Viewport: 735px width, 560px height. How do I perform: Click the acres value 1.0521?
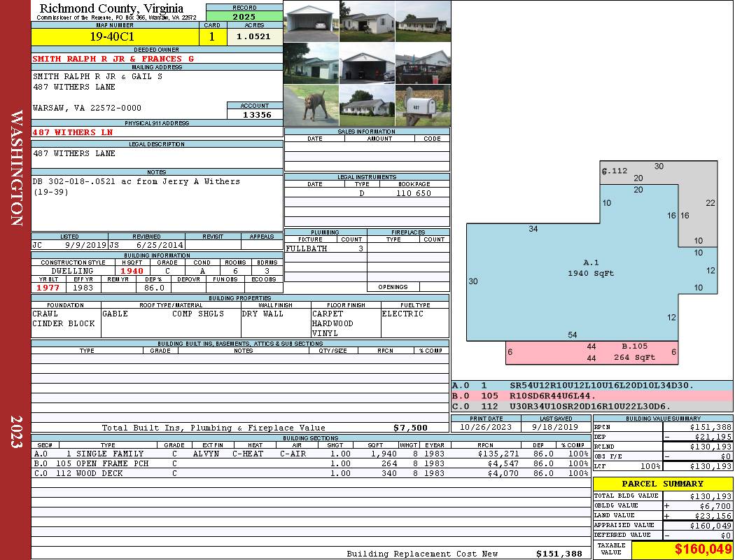tap(255, 37)
